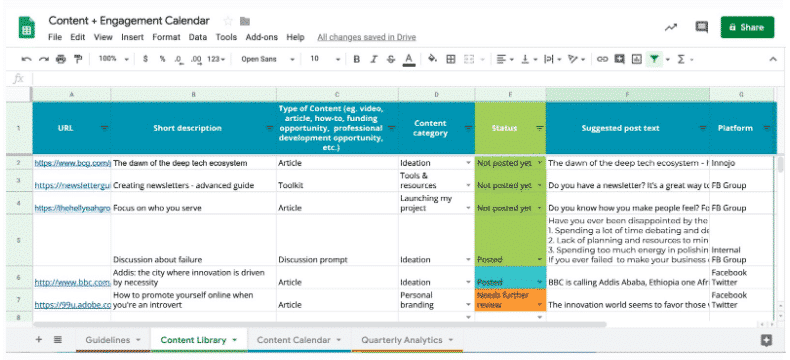Click All changes saved in Drive link
790x360 pixels.
coord(367,37)
